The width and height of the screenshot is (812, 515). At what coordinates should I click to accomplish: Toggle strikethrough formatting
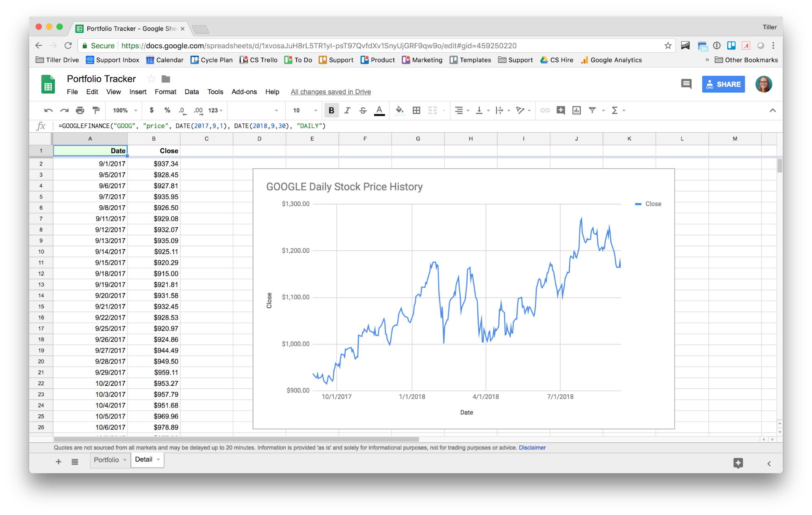click(363, 110)
